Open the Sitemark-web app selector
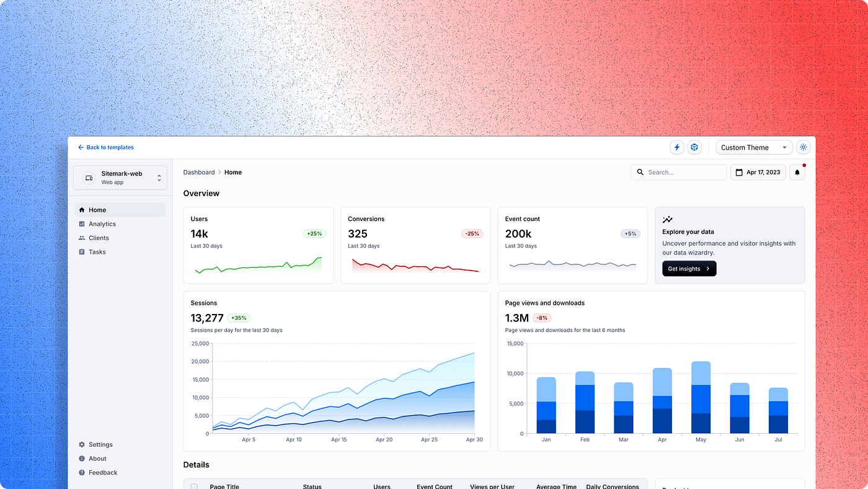Image resolution: width=868 pixels, height=489 pixels. click(120, 177)
